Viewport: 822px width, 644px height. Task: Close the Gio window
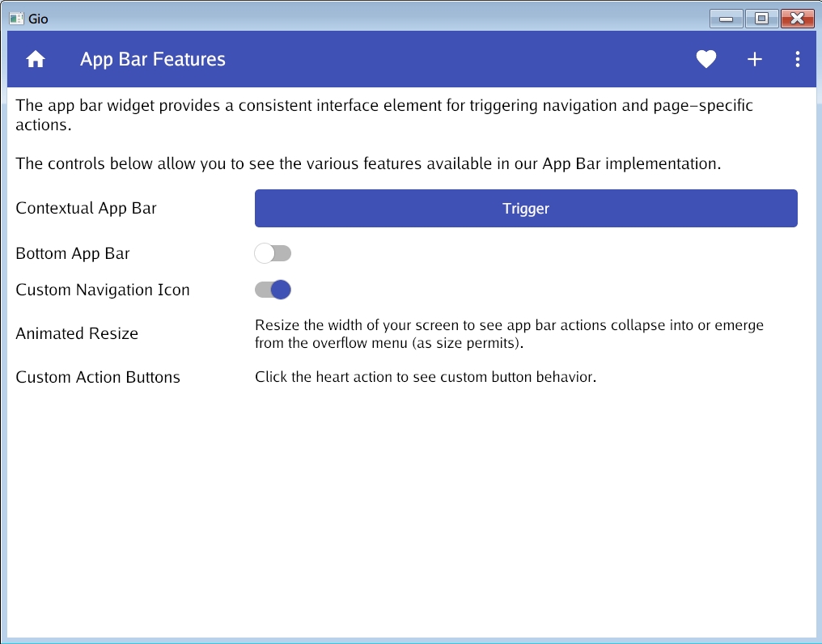point(797,19)
